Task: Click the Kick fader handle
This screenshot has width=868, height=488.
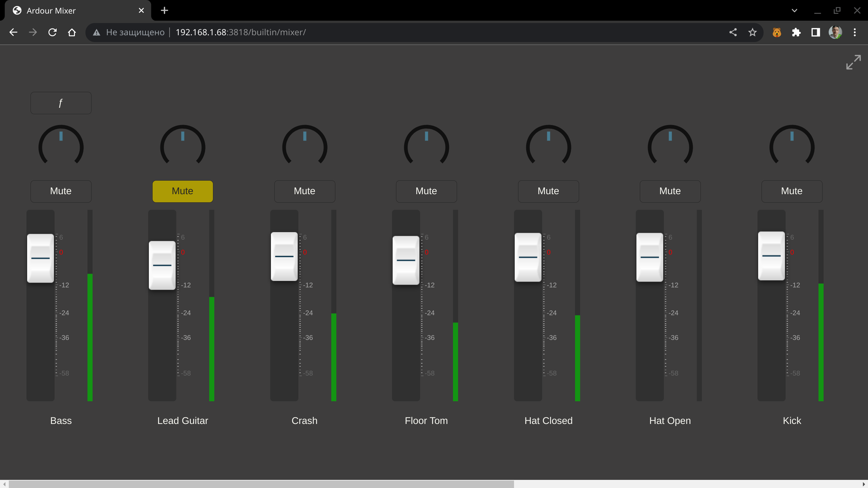Action: [771, 256]
